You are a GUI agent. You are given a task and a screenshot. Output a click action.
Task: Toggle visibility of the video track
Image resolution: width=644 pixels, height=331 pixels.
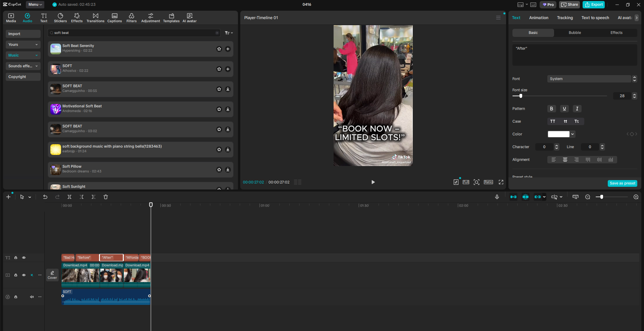(x=24, y=275)
